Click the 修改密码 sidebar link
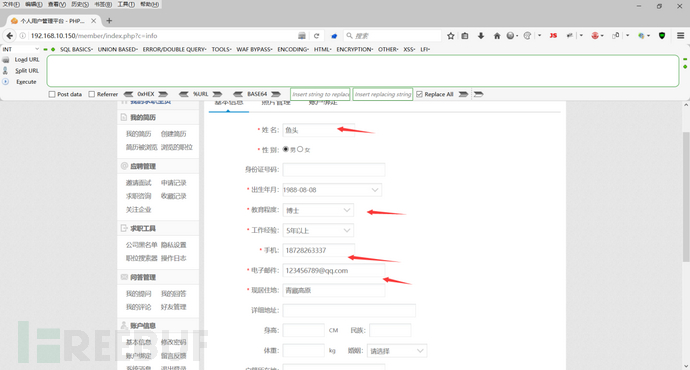Image resolution: width=690 pixels, height=370 pixels. coord(173,342)
